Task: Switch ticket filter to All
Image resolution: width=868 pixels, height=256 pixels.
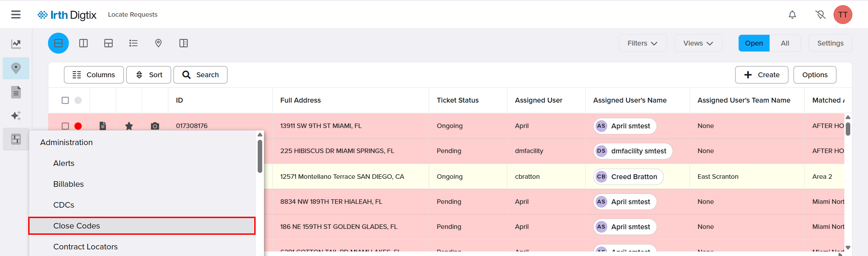Action: click(x=785, y=43)
